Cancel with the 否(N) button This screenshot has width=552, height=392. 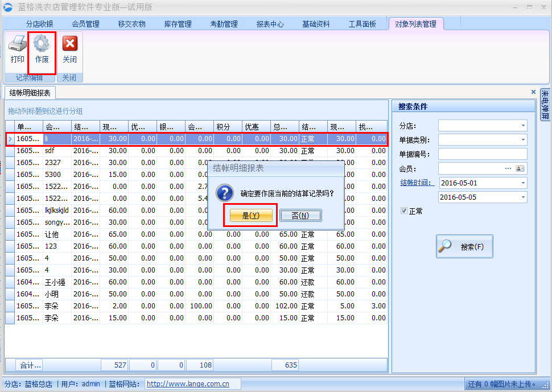point(300,216)
